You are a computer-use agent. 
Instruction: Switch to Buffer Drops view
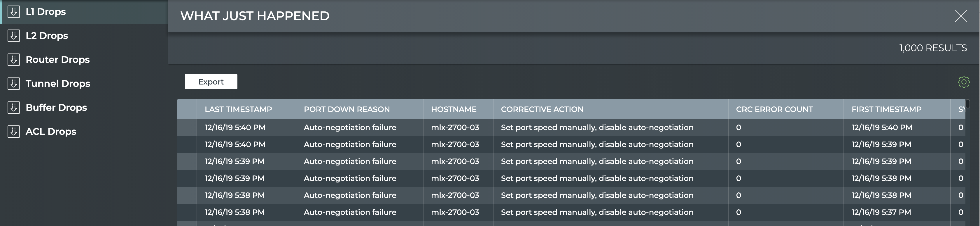56,108
